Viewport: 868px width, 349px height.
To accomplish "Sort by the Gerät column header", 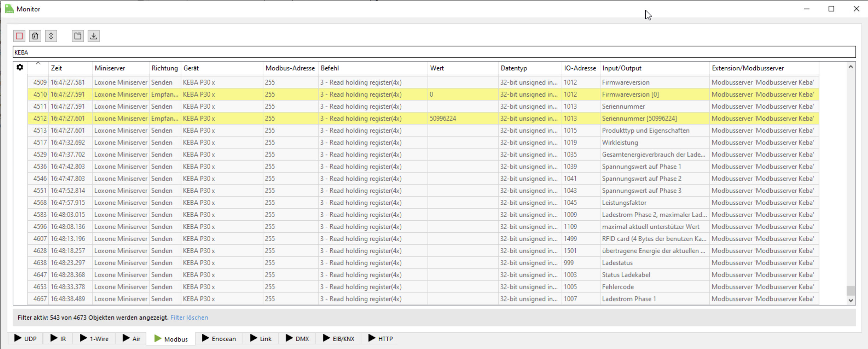I will pos(222,68).
